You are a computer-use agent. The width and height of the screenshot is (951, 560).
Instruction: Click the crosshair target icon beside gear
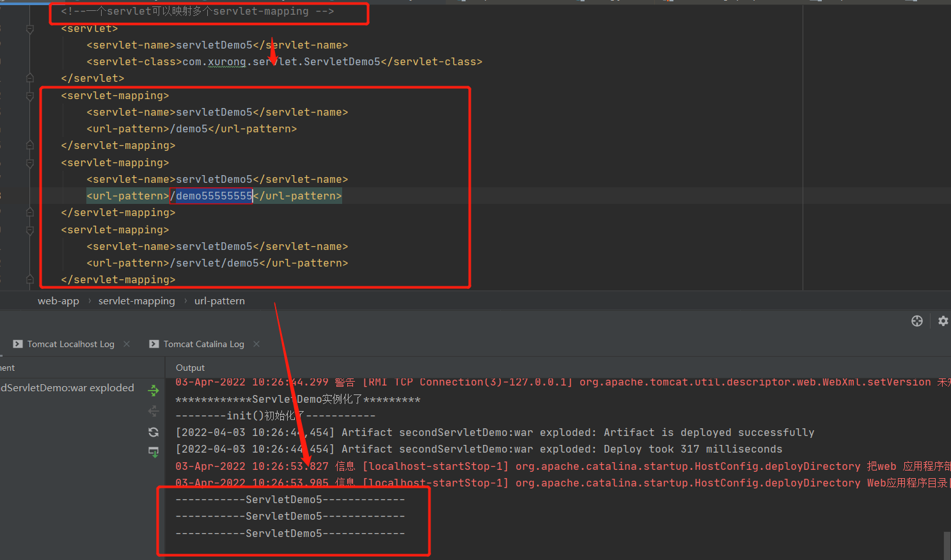tap(917, 321)
